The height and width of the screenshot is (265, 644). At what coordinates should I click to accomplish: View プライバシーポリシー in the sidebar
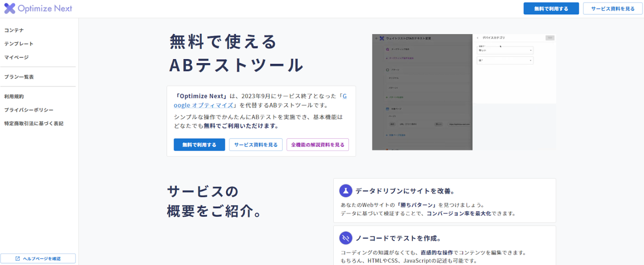[29, 110]
